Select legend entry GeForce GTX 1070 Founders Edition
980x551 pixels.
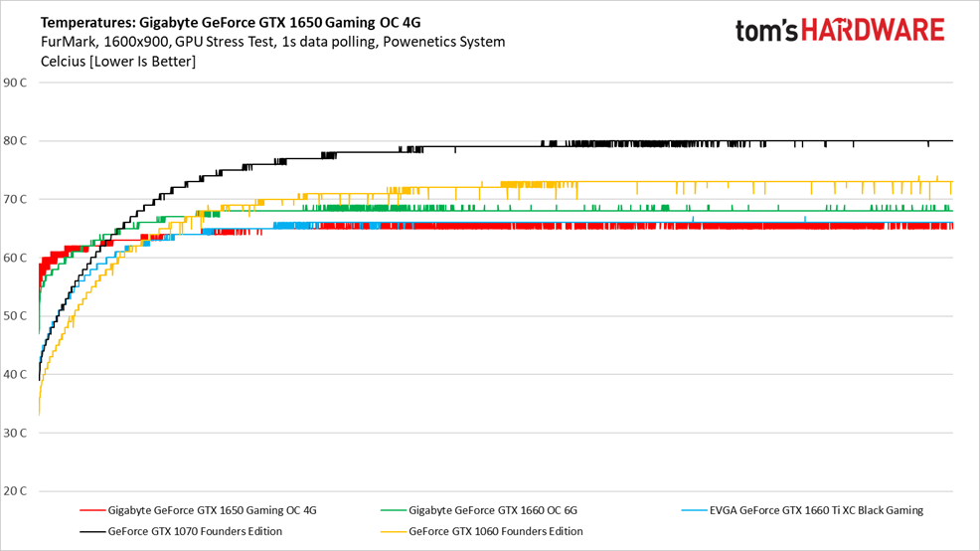click(x=195, y=532)
